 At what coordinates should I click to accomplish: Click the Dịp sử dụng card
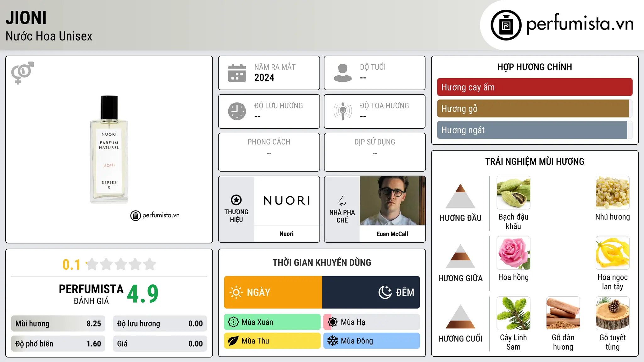tap(375, 152)
